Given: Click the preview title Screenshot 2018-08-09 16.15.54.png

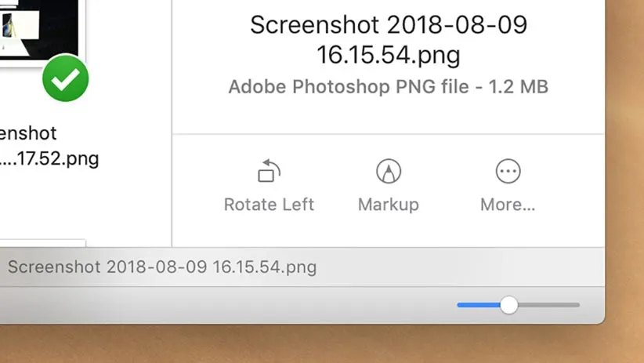Looking at the screenshot, I should pos(389,40).
